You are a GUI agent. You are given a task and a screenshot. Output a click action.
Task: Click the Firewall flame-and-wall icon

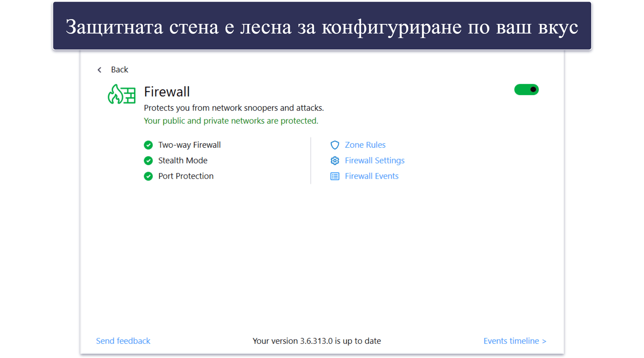122,94
